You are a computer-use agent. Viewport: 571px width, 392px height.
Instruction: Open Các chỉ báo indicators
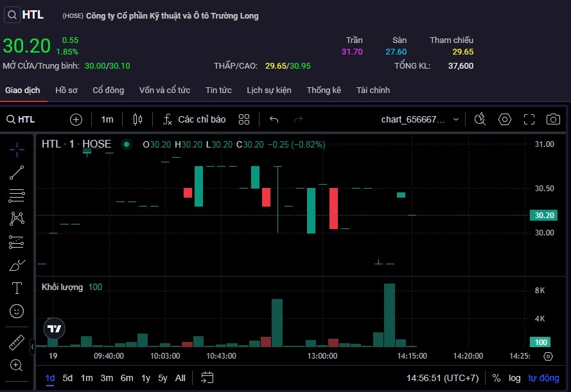tap(194, 119)
